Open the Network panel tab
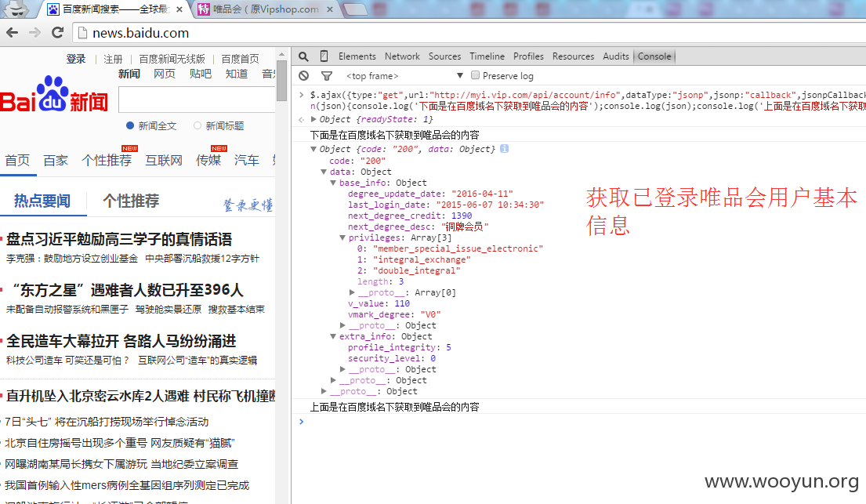 (402, 56)
